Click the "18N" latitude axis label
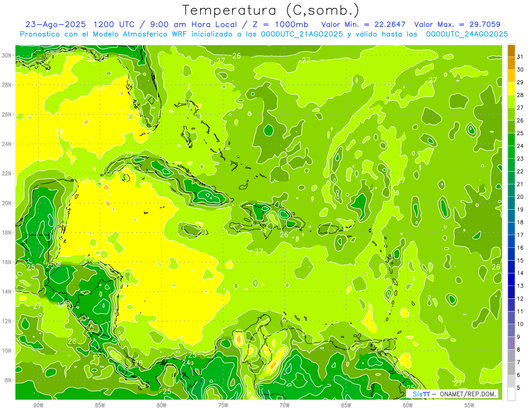Image resolution: width=532 pixels, height=411 pixels. [x=7, y=232]
